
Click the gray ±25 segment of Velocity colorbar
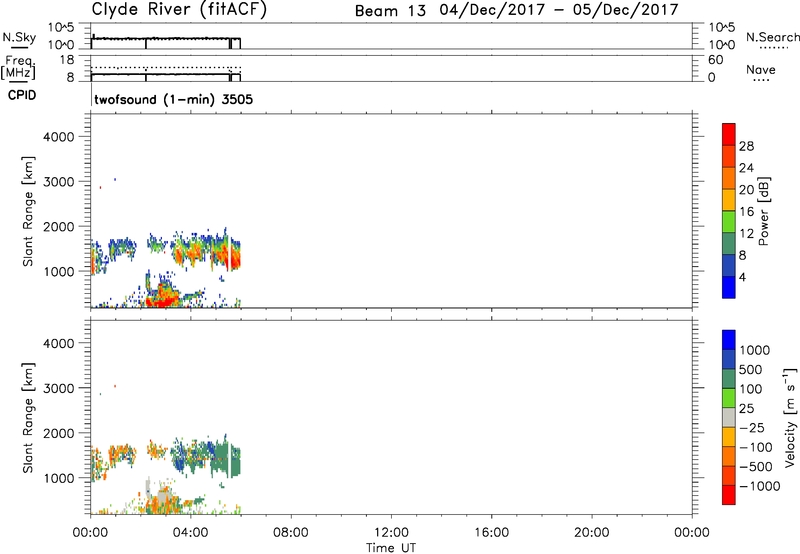(729, 417)
